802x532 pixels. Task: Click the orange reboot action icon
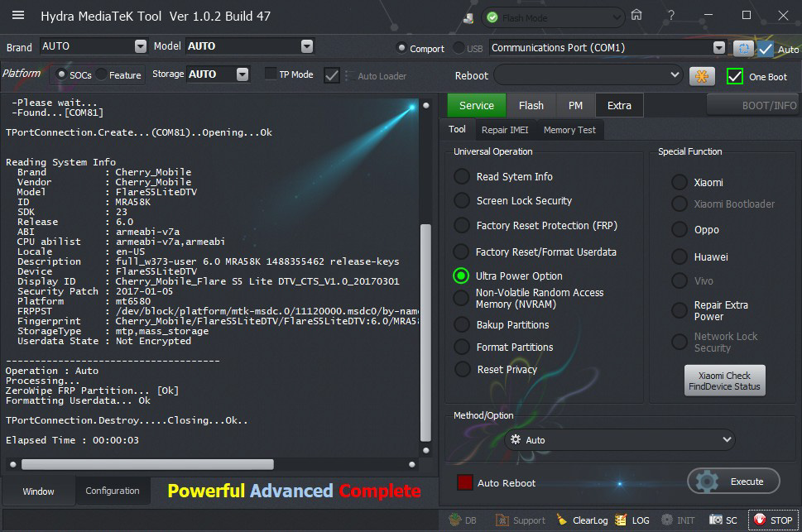point(702,76)
